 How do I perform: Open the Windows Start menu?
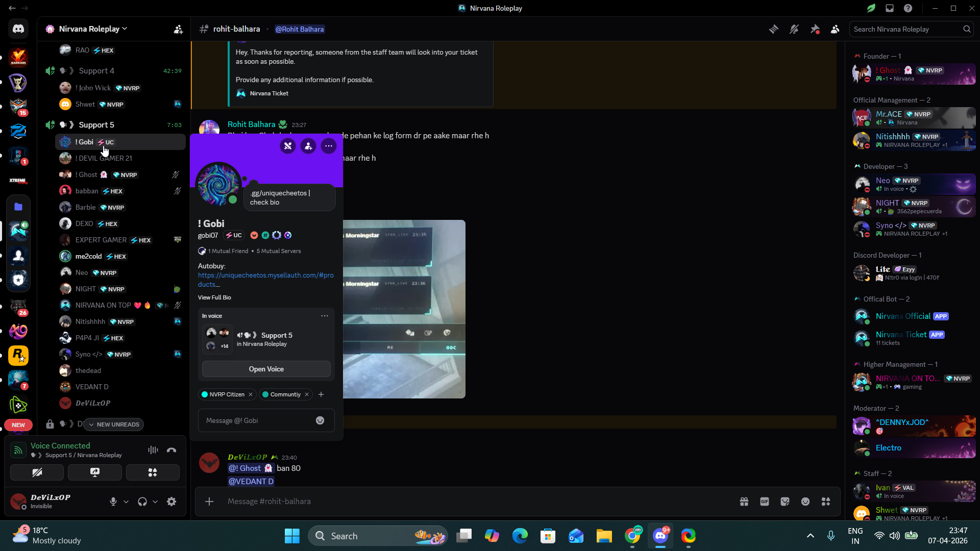[292, 536]
